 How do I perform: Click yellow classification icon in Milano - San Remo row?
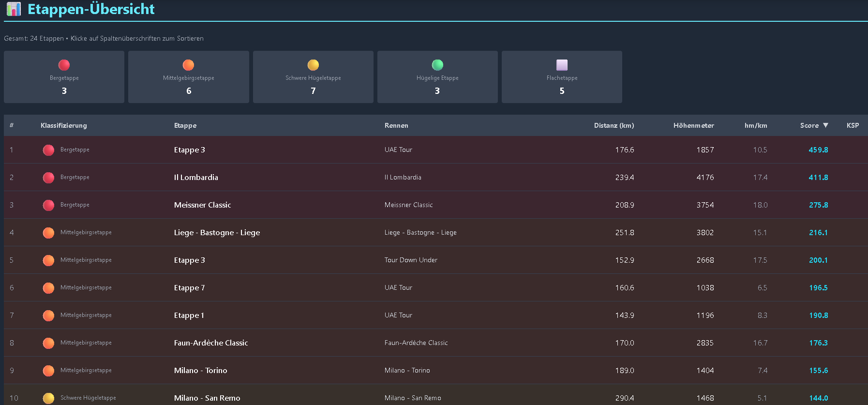tap(48, 398)
